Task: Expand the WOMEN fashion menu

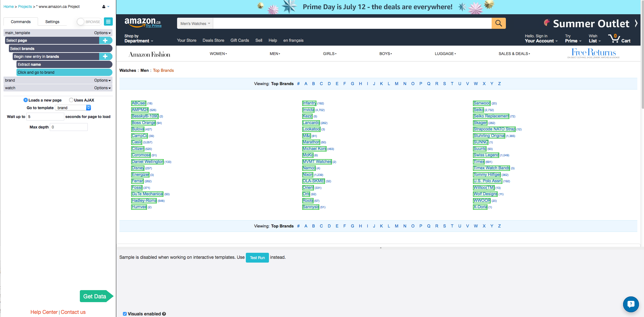Action: tap(218, 54)
